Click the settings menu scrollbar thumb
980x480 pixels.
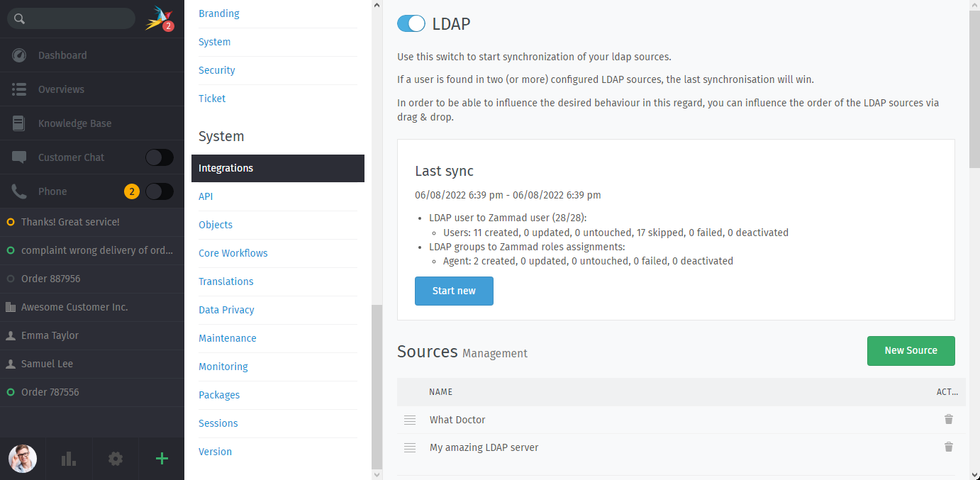pyautogui.click(x=377, y=386)
